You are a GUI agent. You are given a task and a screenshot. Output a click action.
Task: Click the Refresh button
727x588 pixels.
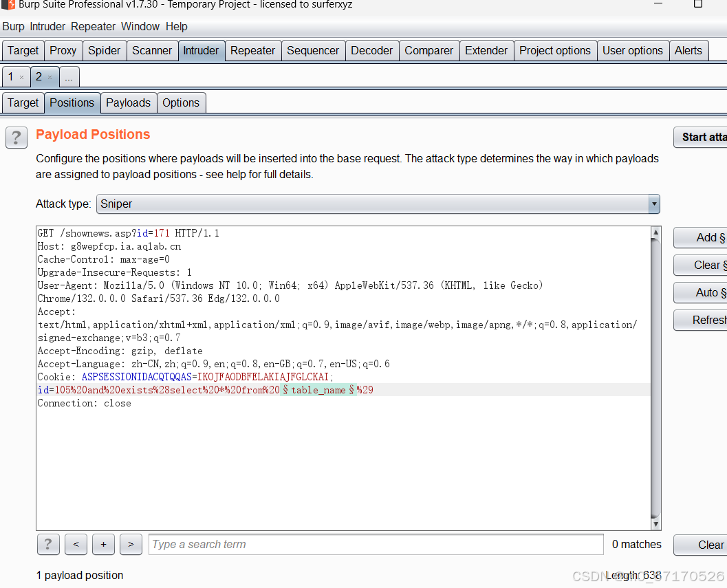[701, 320]
